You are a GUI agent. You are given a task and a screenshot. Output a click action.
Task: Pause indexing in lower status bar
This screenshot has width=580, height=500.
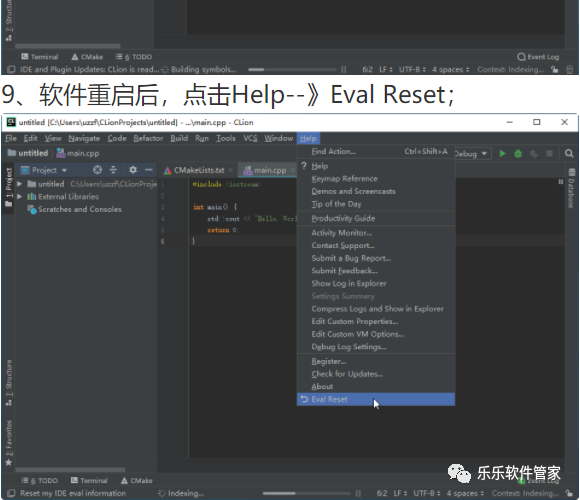(x=358, y=493)
